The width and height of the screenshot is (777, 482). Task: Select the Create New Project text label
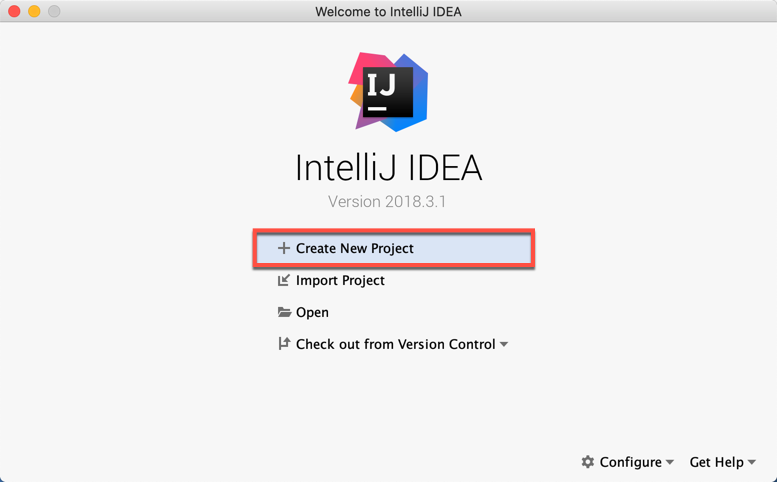click(x=355, y=248)
